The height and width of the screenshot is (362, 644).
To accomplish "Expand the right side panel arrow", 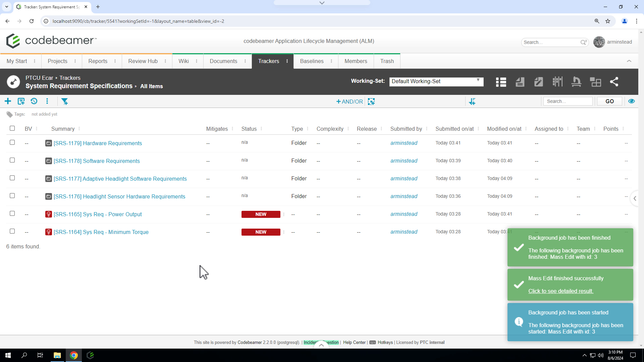I will [635, 198].
